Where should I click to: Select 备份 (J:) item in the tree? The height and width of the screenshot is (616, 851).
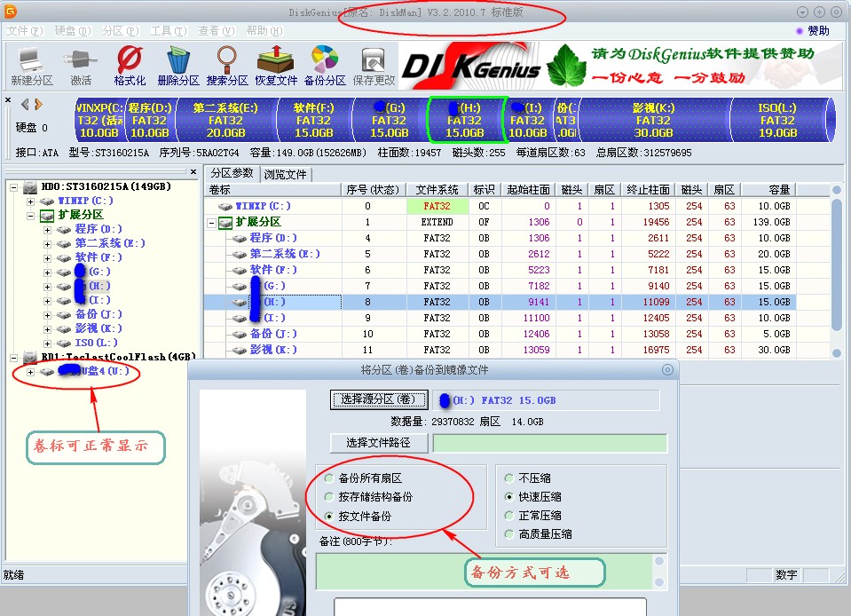point(98,314)
